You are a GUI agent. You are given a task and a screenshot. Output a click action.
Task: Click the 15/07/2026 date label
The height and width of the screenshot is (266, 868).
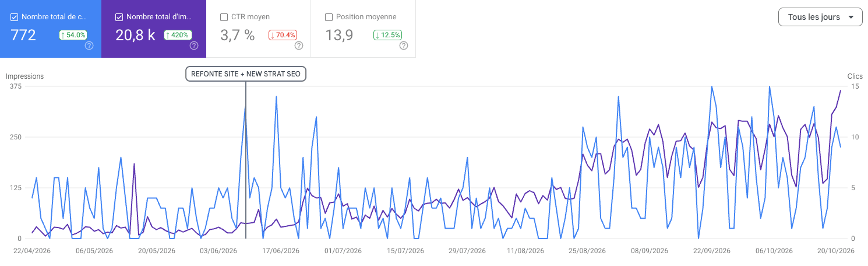click(x=405, y=251)
